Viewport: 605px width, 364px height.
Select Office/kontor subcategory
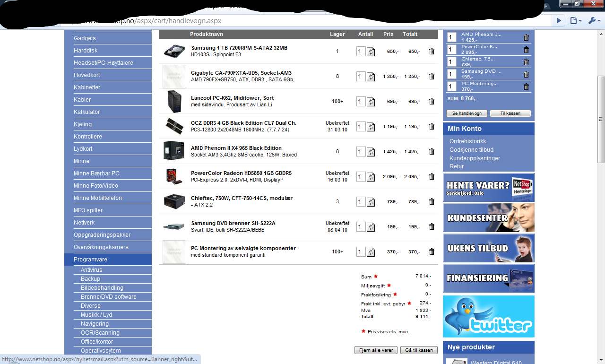point(97,342)
